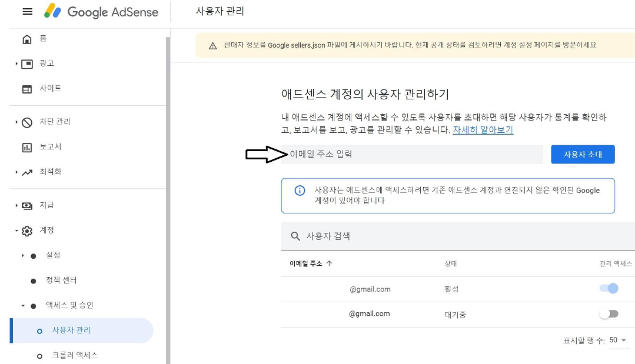
Task: Click the 상태 column header
Action: click(450, 263)
